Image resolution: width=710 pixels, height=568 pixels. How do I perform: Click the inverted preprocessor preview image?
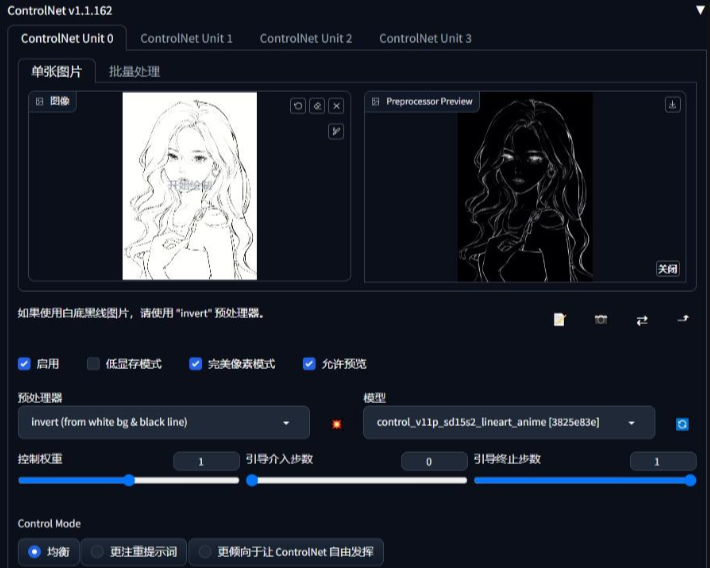525,186
